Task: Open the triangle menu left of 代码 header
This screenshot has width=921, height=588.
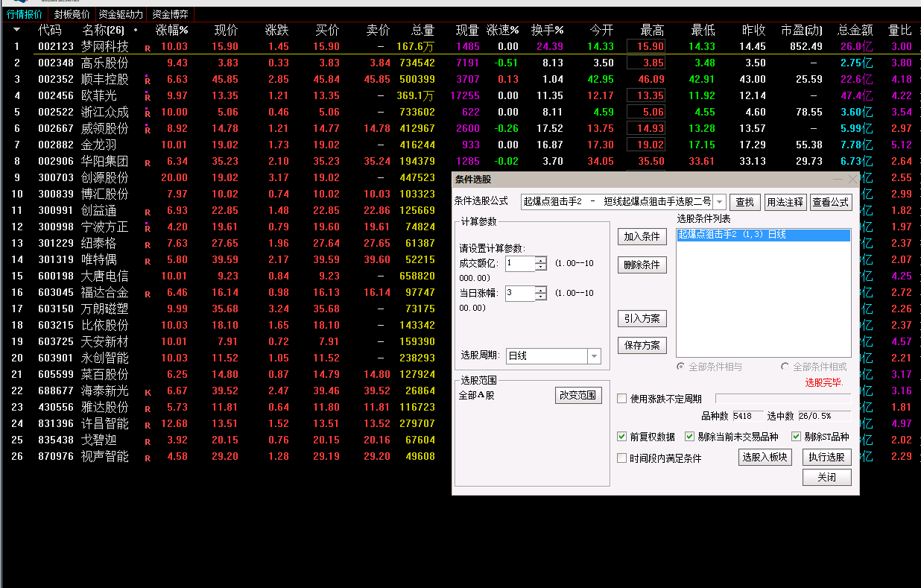Action: 16,30
